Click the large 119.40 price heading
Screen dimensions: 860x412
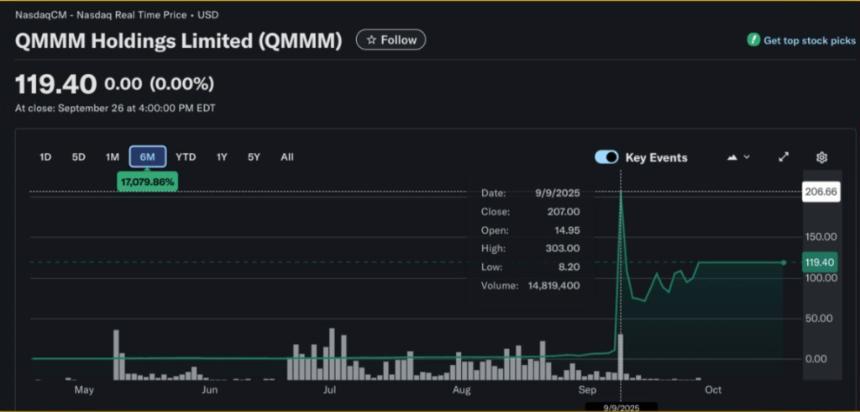(56, 84)
